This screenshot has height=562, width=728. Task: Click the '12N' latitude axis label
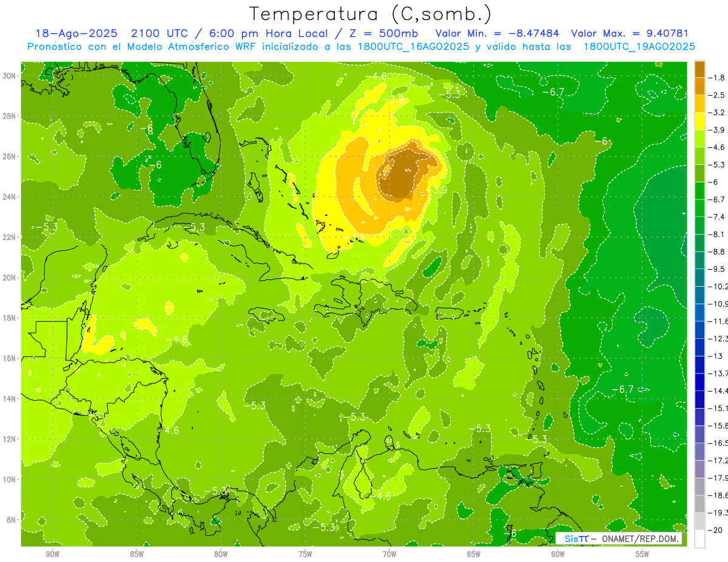(x=10, y=439)
